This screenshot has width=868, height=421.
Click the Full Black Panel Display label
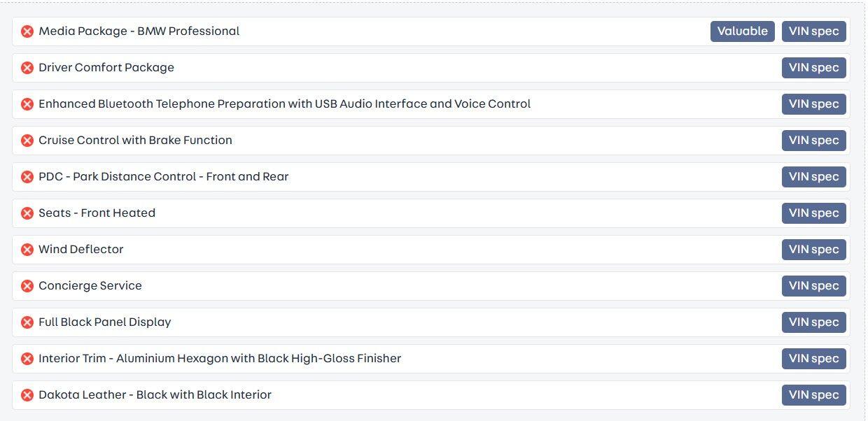(105, 322)
